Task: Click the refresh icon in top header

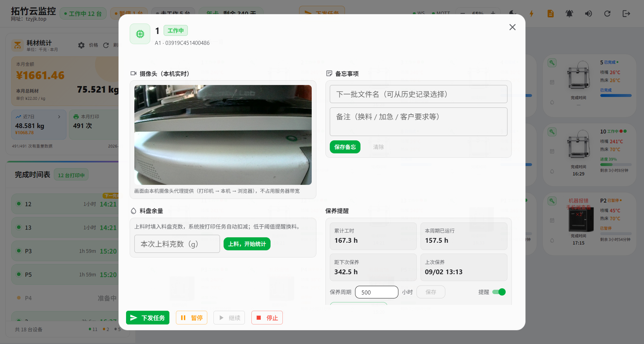Action: coord(607,14)
